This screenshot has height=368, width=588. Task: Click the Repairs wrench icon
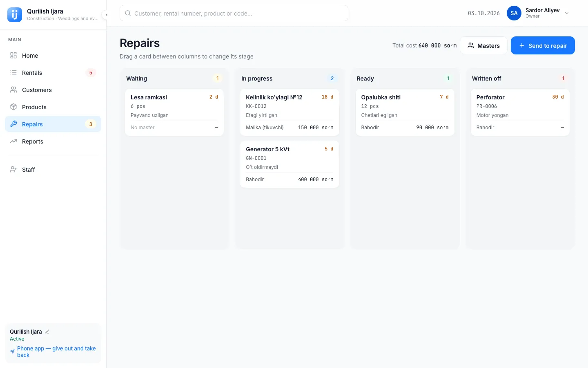13,124
